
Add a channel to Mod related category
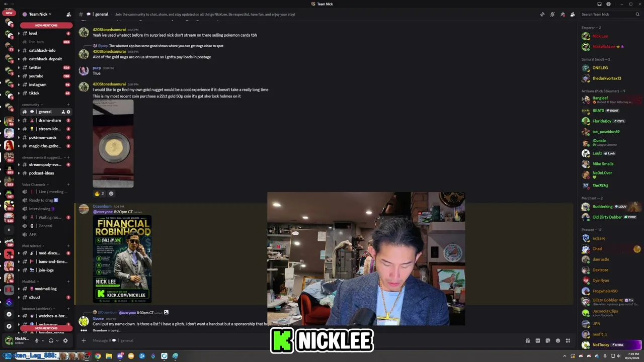coord(68,246)
